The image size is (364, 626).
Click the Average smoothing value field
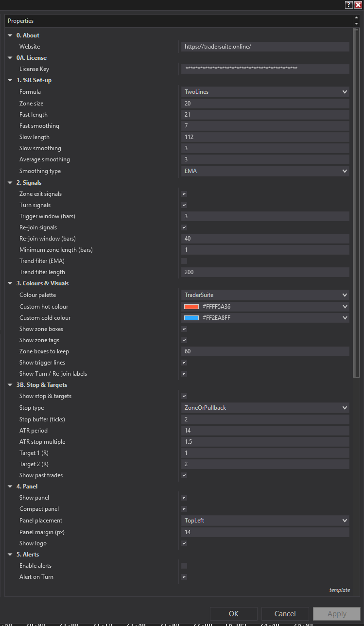pyautogui.click(x=265, y=159)
